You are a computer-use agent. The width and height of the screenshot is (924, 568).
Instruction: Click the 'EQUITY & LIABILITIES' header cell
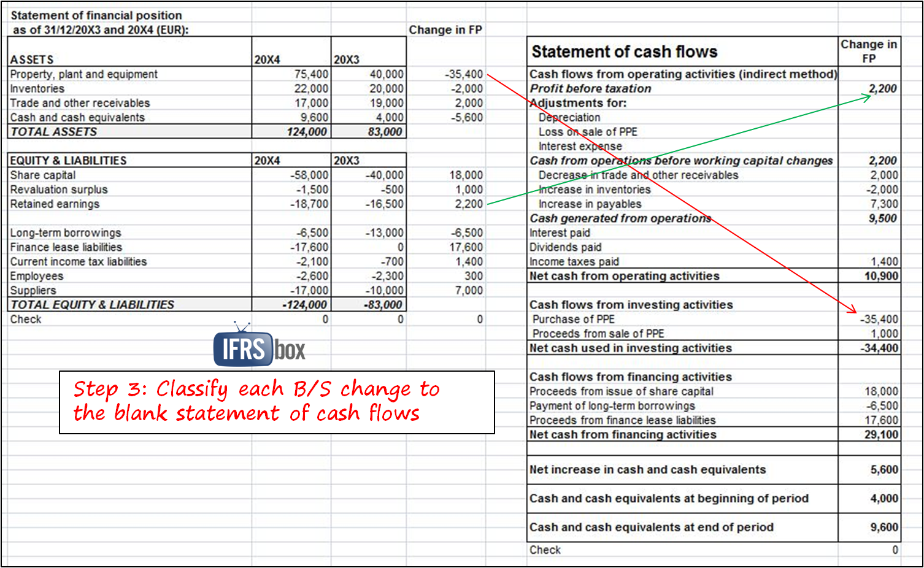(x=68, y=161)
